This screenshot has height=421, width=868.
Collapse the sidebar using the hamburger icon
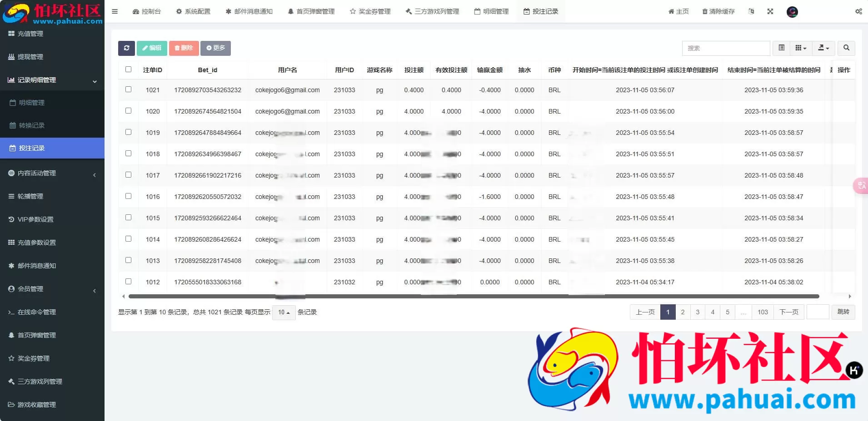tap(115, 11)
